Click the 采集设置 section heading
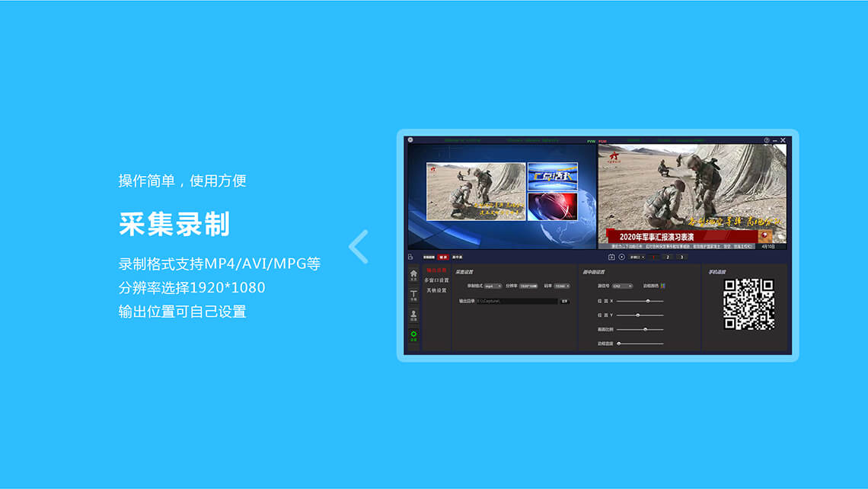 (x=464, y=272)
